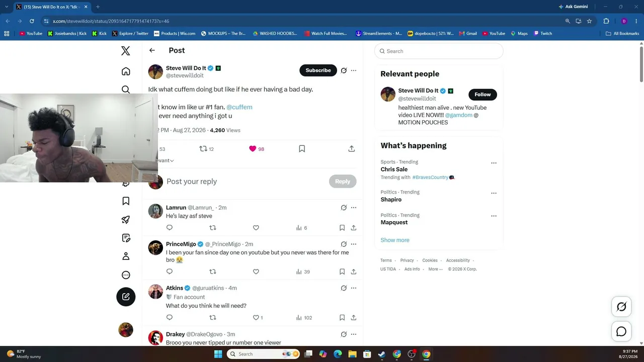Subscribe to Steve Will Do It
This screenshot has height=362, width=644.
point(318,70)
